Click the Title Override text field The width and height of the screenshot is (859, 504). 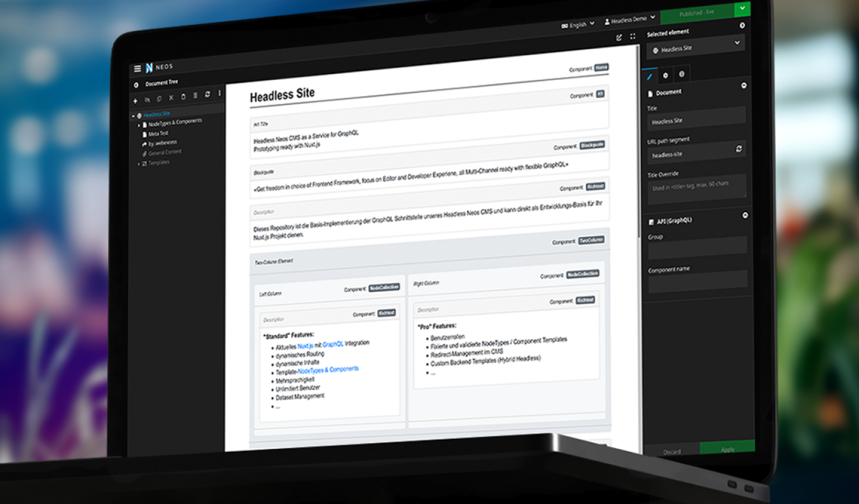click(x=697, y=186)
